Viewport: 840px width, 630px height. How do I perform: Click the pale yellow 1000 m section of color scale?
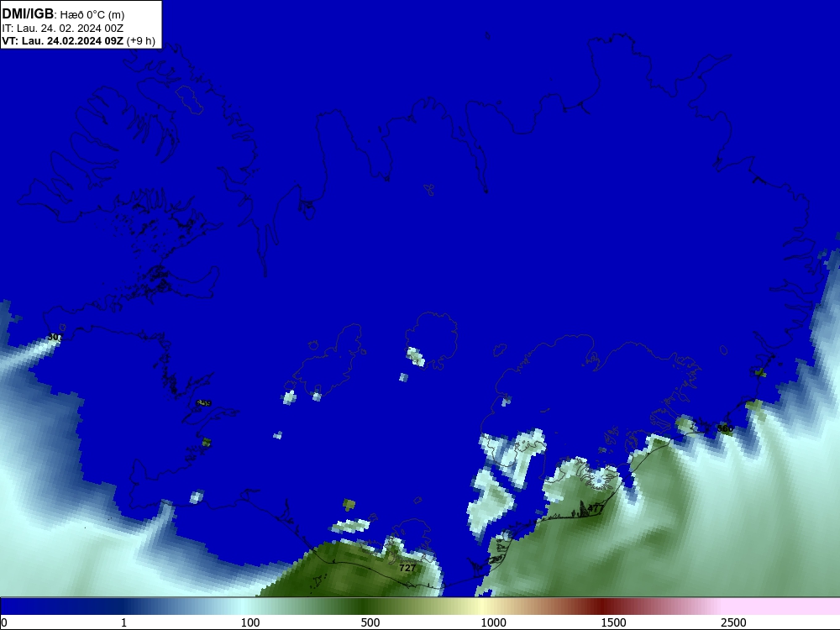482,606
